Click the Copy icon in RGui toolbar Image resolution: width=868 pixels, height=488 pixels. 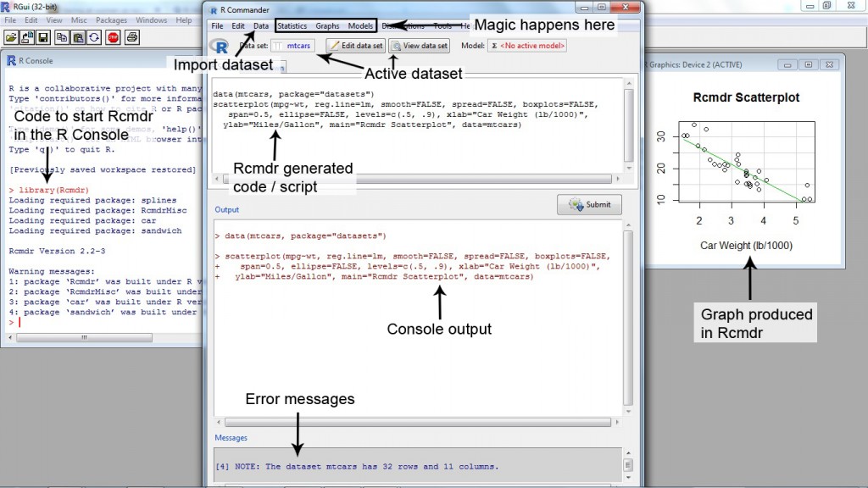(62, 37)
